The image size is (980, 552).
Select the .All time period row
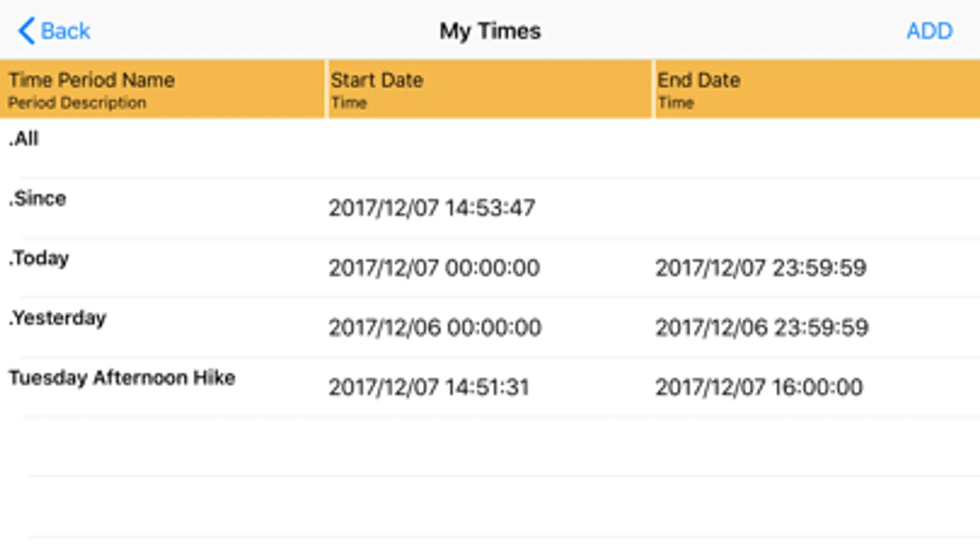[x=24, y=139]
